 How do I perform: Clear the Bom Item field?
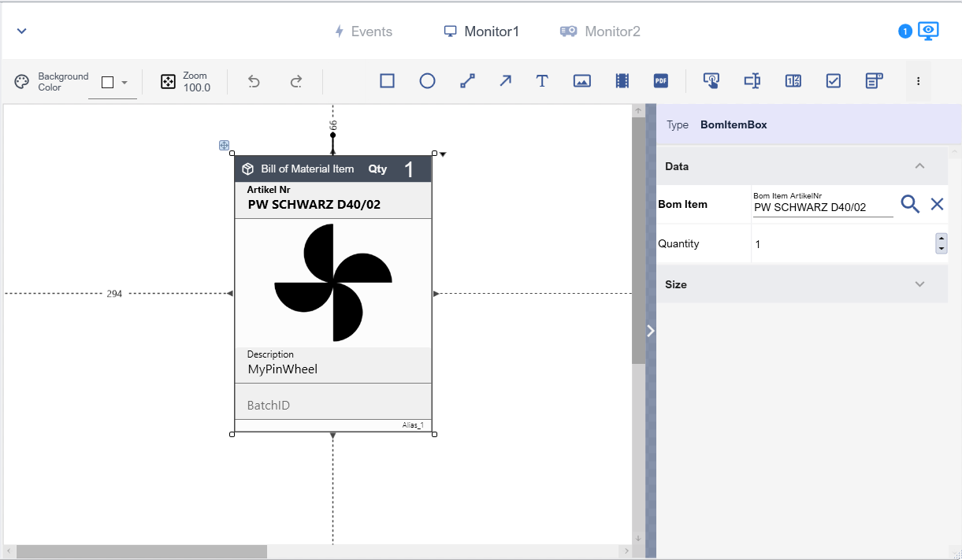(x=937, y=205)
